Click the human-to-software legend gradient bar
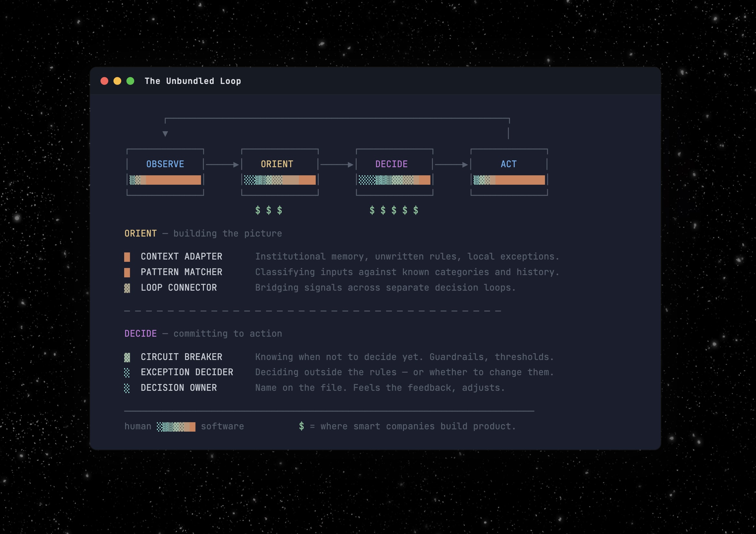The height and width of the screenshot is (534, 756). tap(176, 427)
